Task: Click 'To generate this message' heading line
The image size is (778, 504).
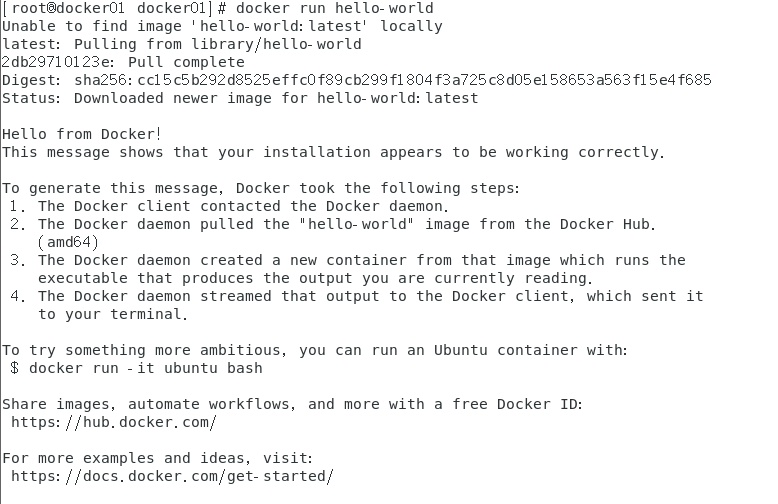Action: tap(261, 188)
